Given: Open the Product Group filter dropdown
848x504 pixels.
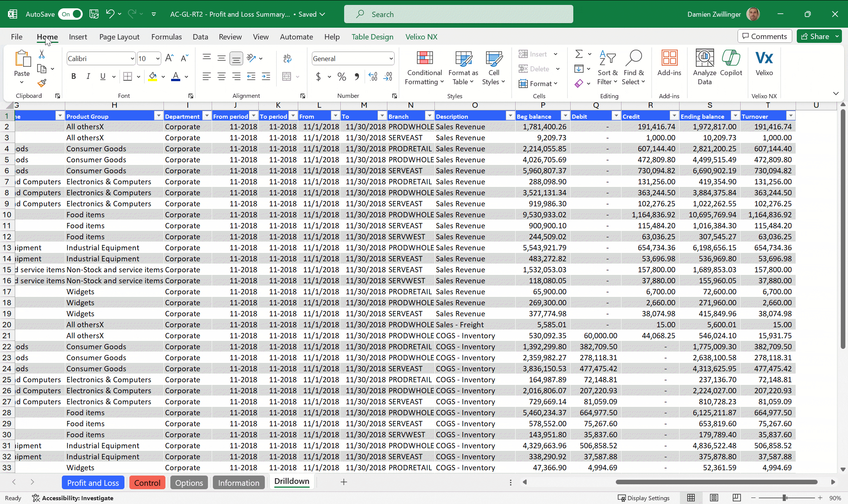Looking at the screenshot, I should [x=159, y=116].
